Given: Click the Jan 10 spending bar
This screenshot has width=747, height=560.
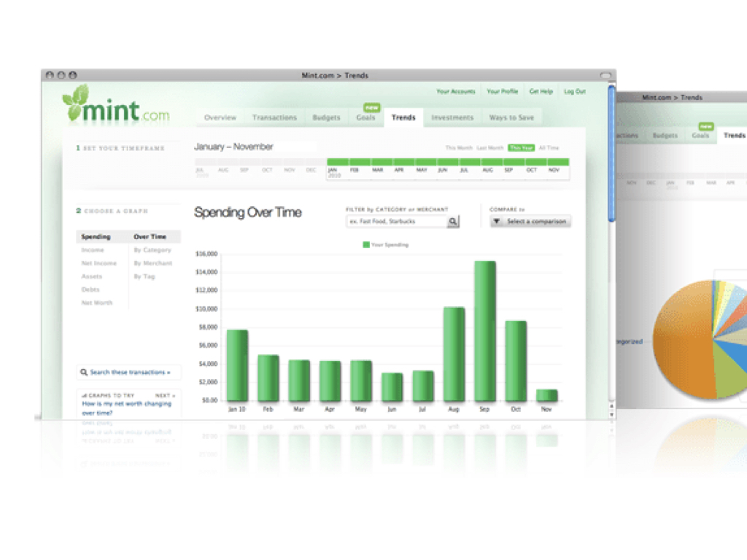Looking at the screenshot, I should (237, 365).
